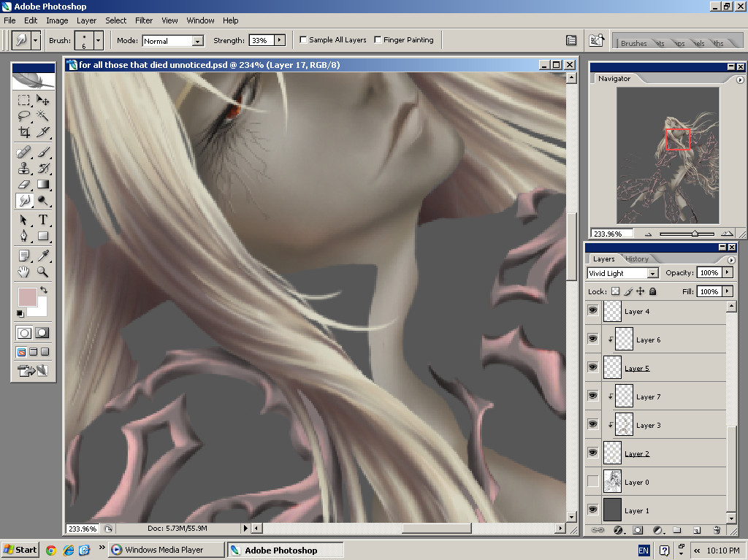Select the Rectangle shape tool
748x560 pixels.
[x=43, y=236]
